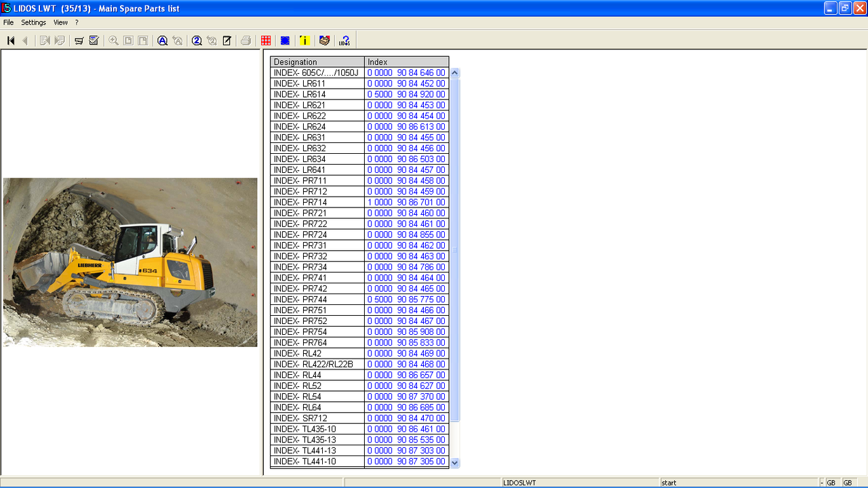Open the Settings menu
868x488 pixels.
[33, 22]
